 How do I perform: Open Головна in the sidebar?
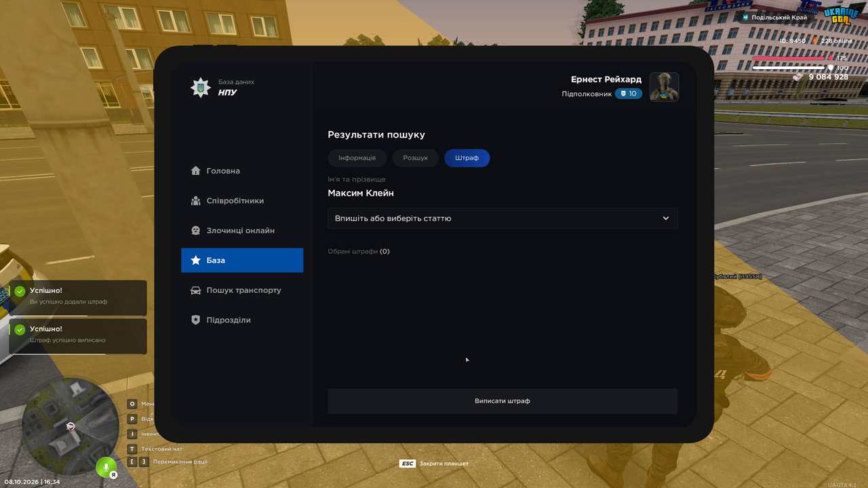point(242,171)
